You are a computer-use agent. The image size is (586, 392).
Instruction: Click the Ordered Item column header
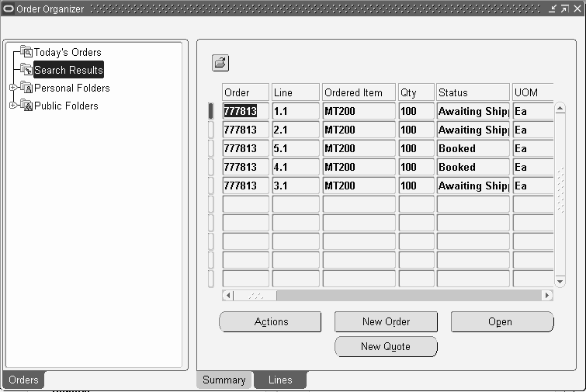pyautogui.click(x=359, y=92)
